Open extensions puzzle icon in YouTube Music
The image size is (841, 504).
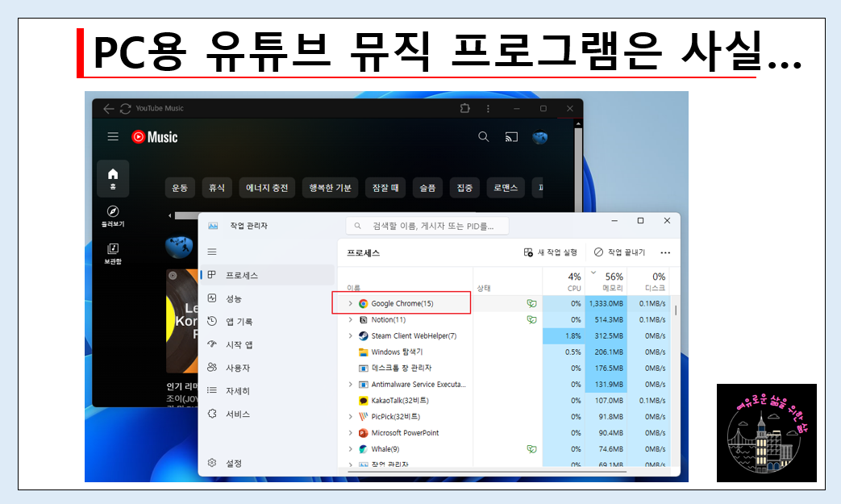point(465,108)
